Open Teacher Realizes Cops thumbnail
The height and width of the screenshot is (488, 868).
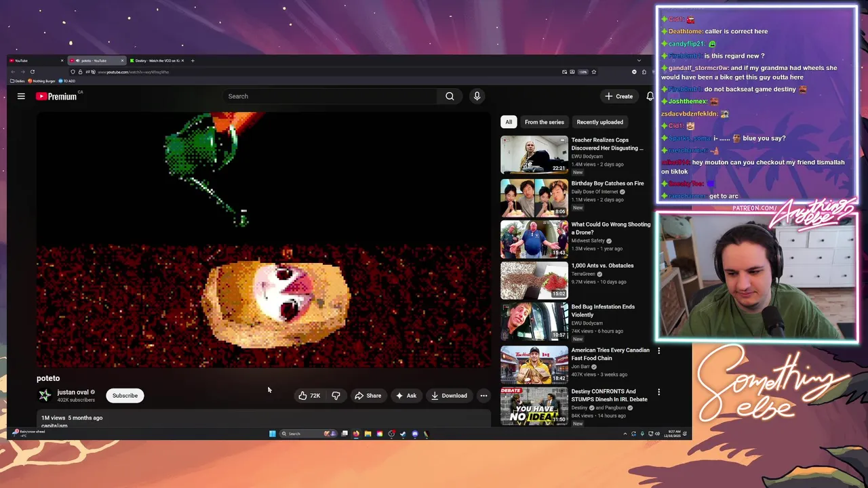click(x=534, y=155)
